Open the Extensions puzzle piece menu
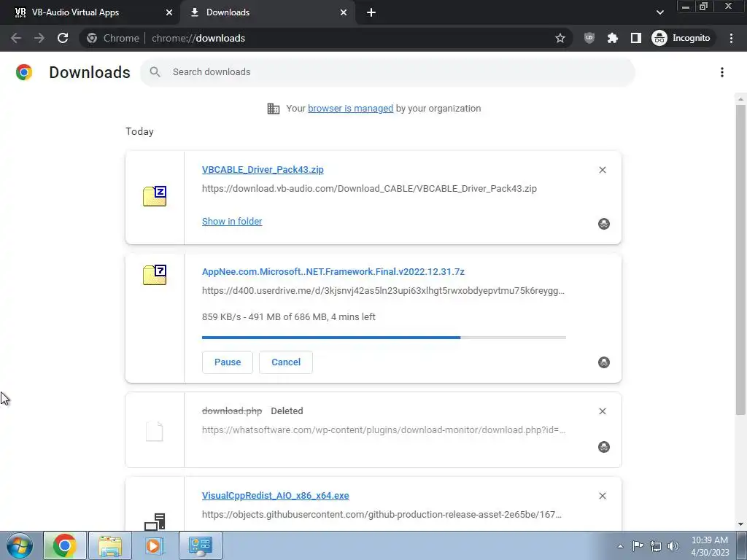The image size is (747, 560). [613, 38]
